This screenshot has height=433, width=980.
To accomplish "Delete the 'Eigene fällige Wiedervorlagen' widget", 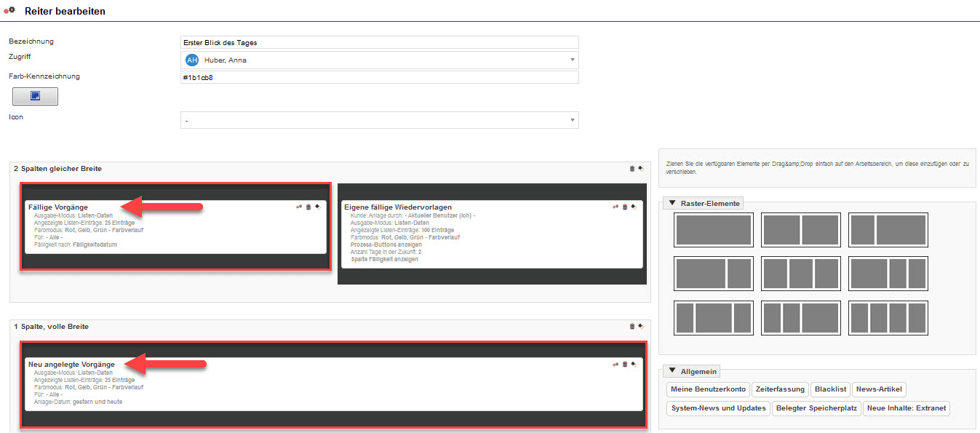I will [624, 207].
